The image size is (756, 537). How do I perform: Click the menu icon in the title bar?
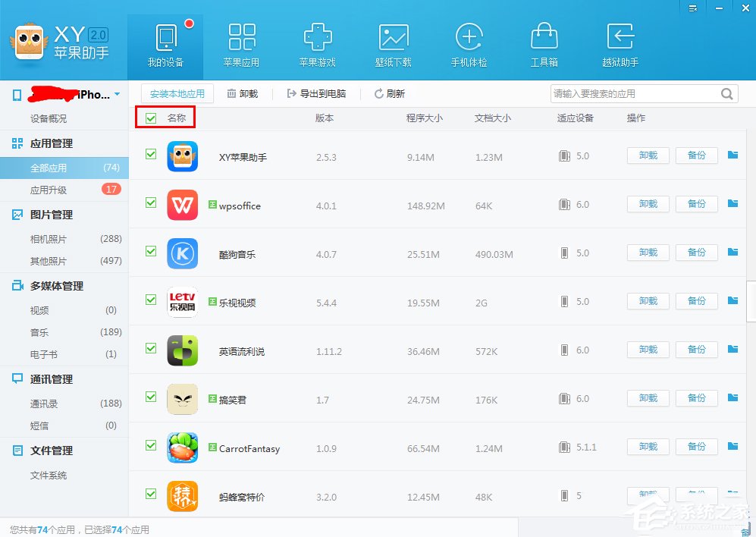pos(692,8)
